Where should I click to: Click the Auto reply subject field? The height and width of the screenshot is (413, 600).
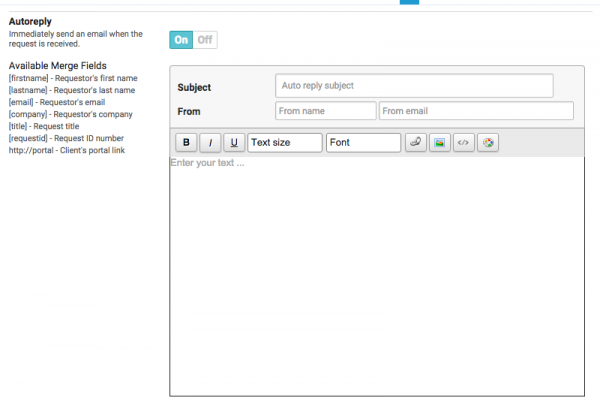[x=414, y=86]
